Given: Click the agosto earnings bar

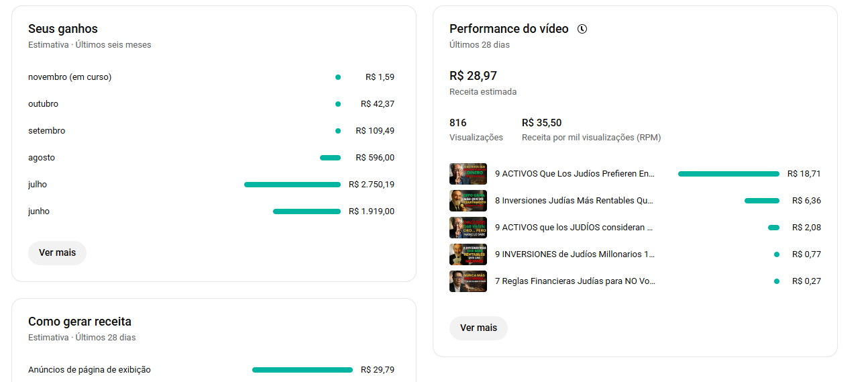Looking at the screenshot, I should coord(330,158).
